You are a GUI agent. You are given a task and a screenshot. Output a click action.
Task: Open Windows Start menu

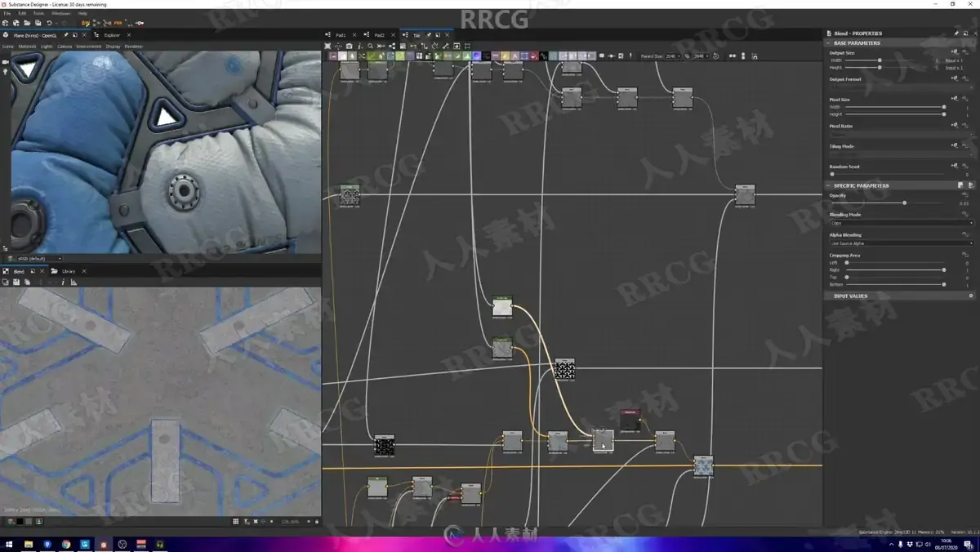(x=9, y=545)
